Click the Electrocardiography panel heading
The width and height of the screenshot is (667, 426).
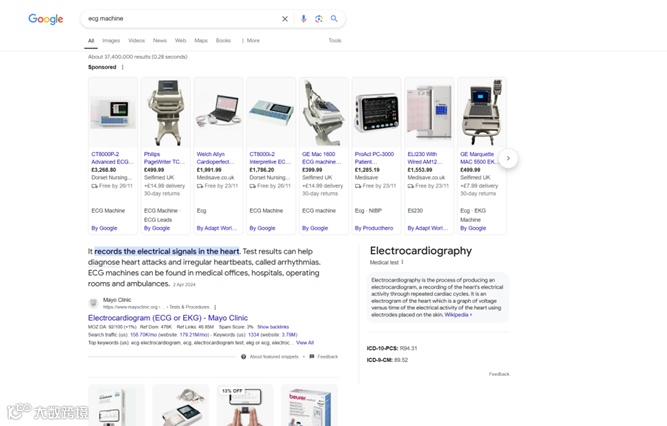tap(421, 251)
